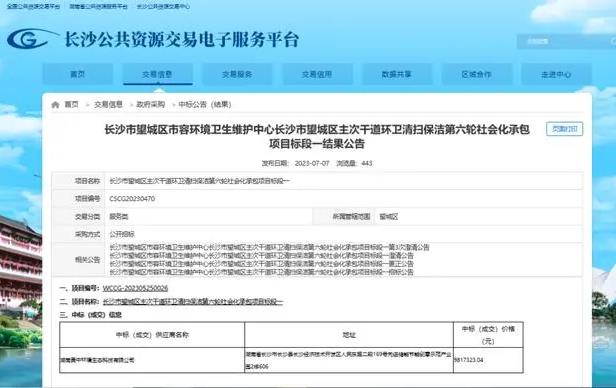Open 全国公共资源交易平台 top link
Screen dimensions: 616x388
point(33,7)
